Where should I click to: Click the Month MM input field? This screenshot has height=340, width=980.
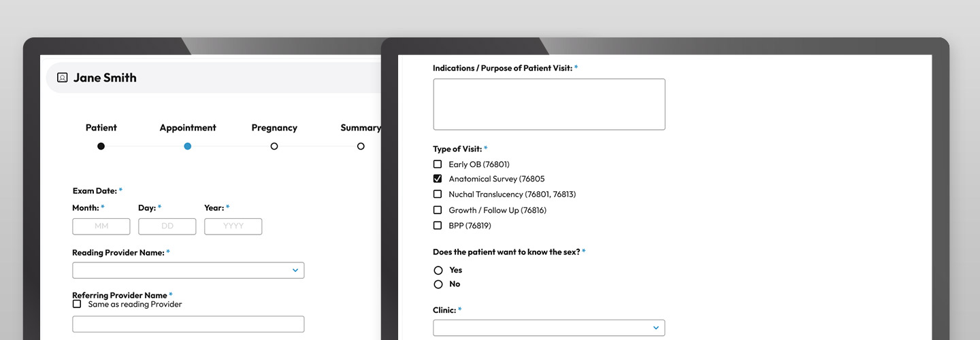tap(101, 226)
